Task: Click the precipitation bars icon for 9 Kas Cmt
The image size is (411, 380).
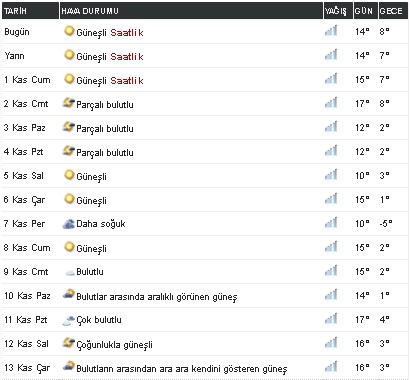Action: (x=331, y=271)
